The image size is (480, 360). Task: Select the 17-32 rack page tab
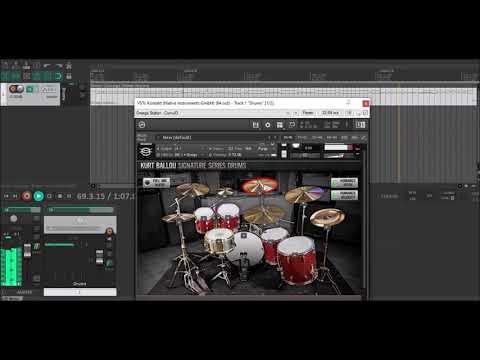tap(302, 137)
